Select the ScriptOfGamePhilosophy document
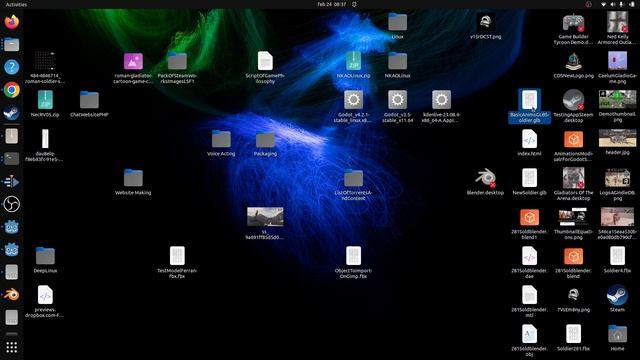640x360 pixels. pyautogui.click(x=265, y=68)
